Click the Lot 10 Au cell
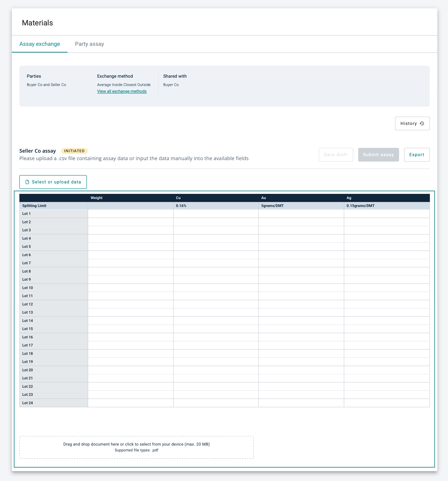The height and width of the screenshot is (481, 448). (301, 288)
